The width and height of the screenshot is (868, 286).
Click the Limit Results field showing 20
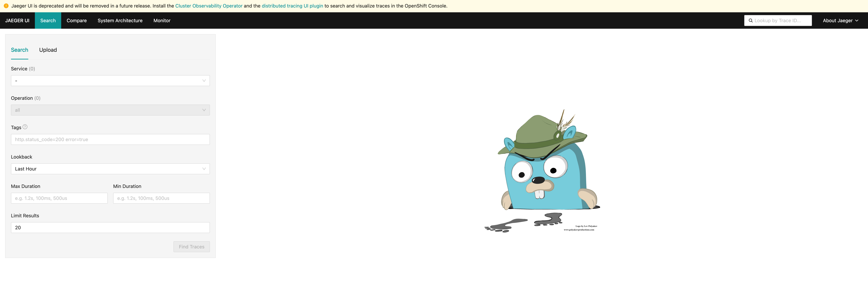110,228
